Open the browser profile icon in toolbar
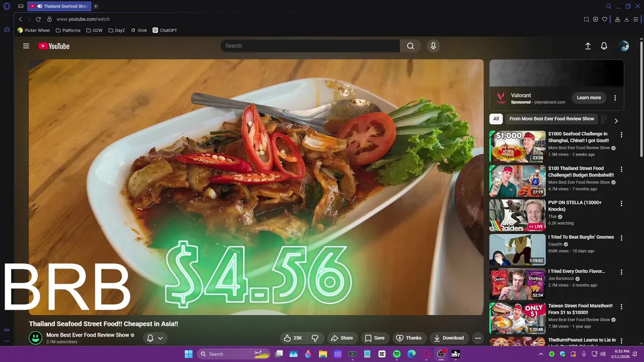This screenshot has width=644, height=362. [617, 19]
